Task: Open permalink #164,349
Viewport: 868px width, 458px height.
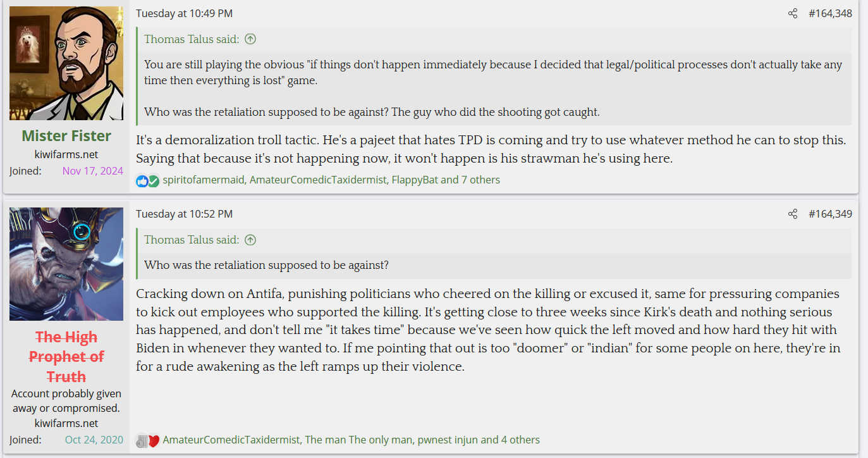Action: [x=830, y=214]
